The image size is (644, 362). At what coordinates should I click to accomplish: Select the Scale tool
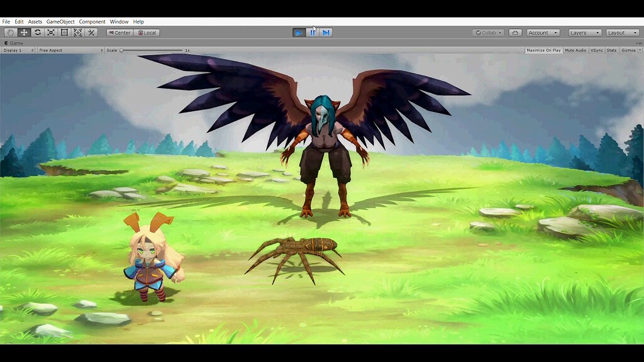click(50, 32)
